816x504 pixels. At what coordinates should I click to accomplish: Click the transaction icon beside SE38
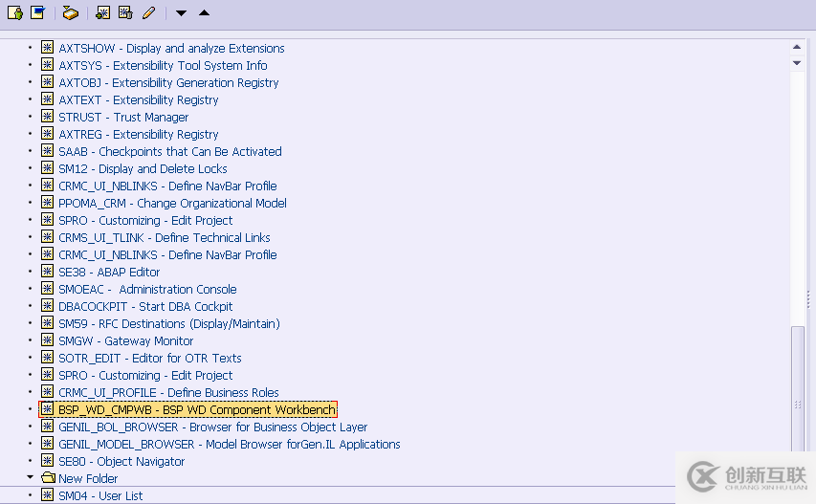click(48, 271)
